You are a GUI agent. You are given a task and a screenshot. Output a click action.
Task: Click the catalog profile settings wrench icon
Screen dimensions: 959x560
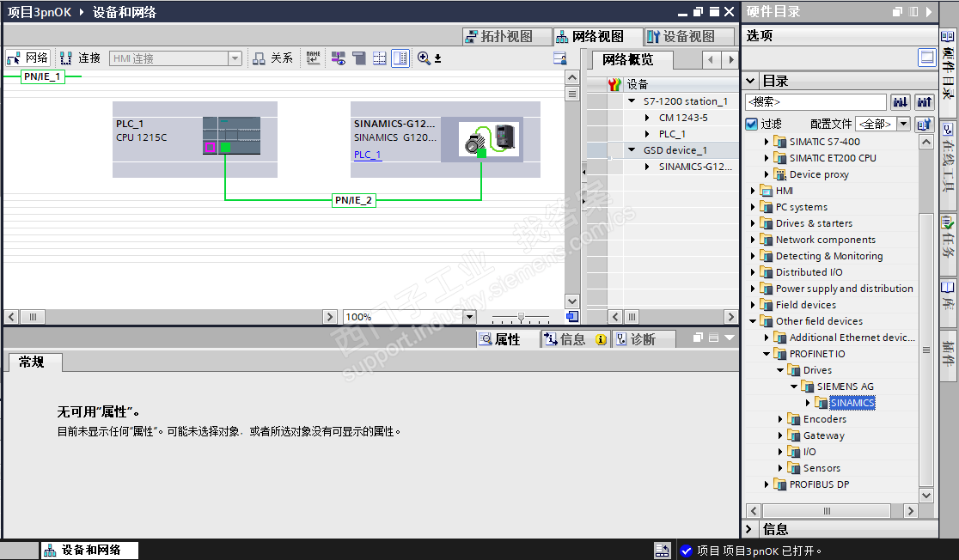924,124
